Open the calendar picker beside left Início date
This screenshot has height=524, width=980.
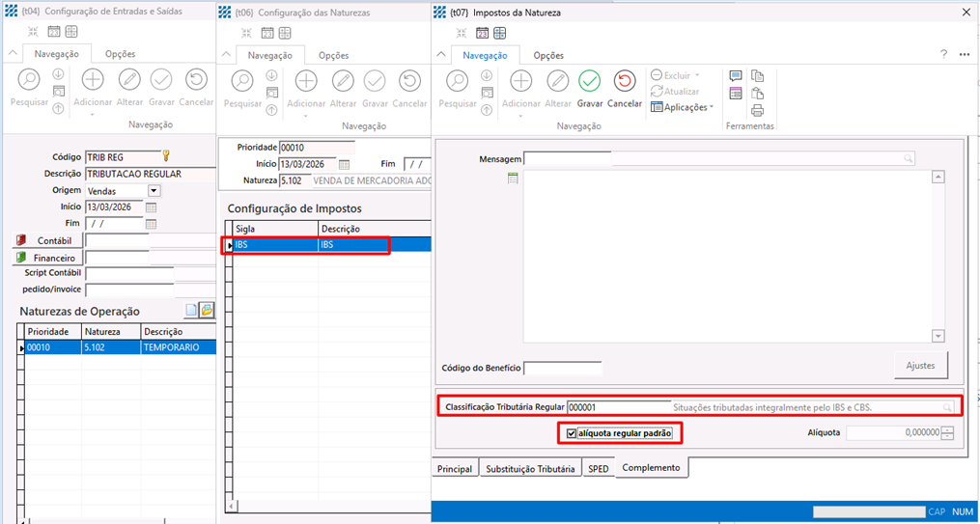tap(151, 207)
